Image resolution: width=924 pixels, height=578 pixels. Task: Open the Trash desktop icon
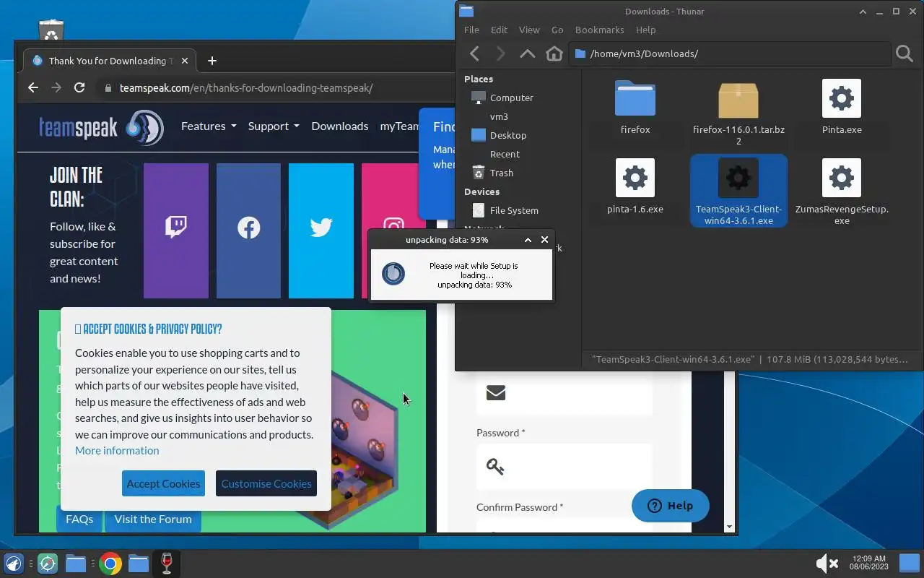click(51, 30)
